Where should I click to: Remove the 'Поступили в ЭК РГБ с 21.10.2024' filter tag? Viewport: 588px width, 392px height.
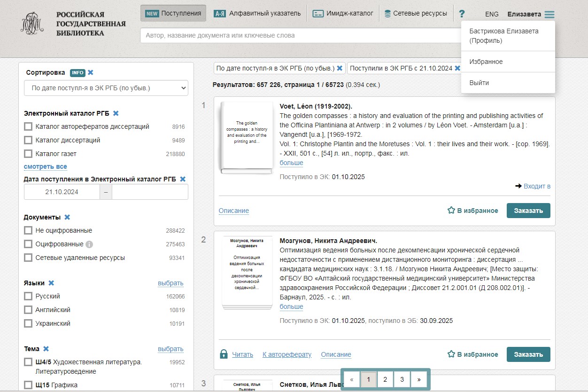pos(457,68)
